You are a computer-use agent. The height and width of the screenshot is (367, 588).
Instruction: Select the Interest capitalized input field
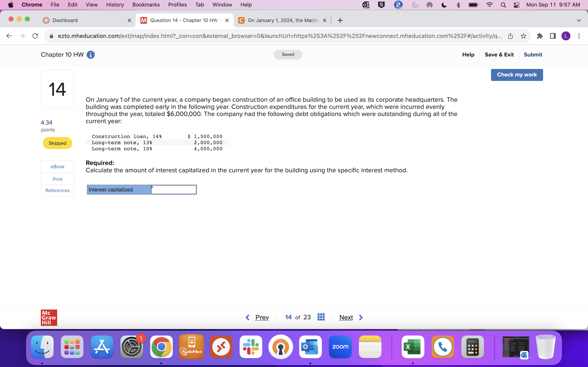(x=174, y=189)
